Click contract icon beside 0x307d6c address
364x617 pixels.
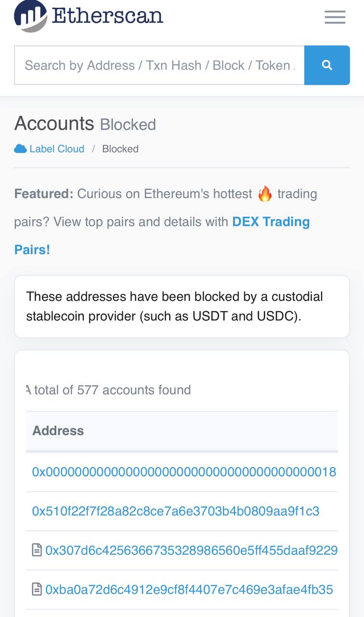37,550
